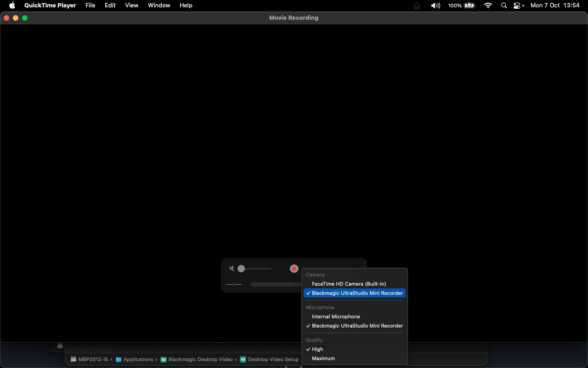
Task: Close the Movie Recording window
Action: pyautogui.click(x=6, y=18)
